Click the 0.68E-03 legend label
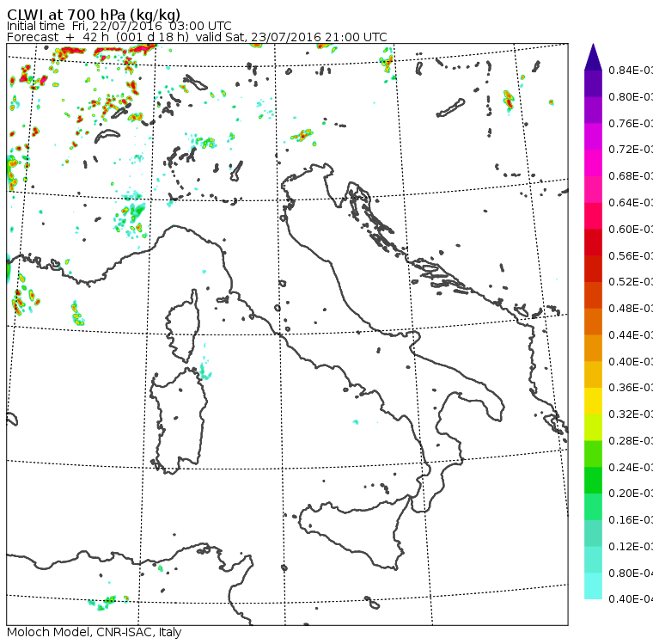This screenshot has height=644, width=653. click(631, 176)
